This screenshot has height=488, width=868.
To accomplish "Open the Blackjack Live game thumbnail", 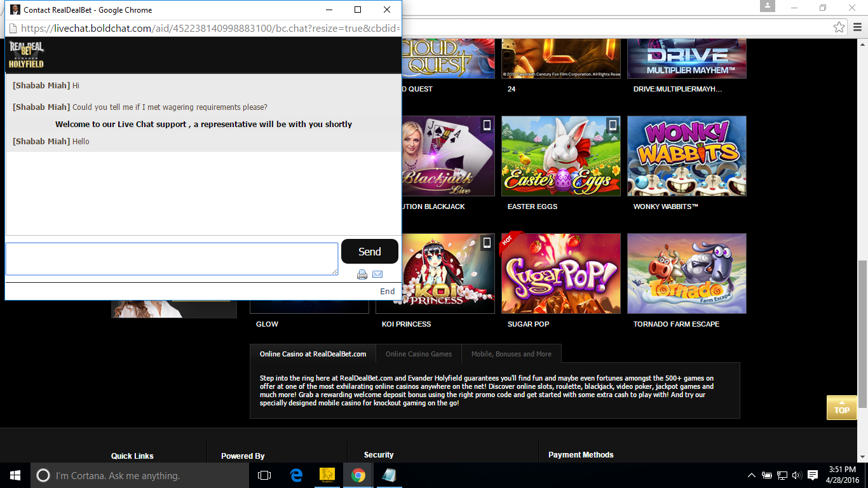I will point(448,156).
